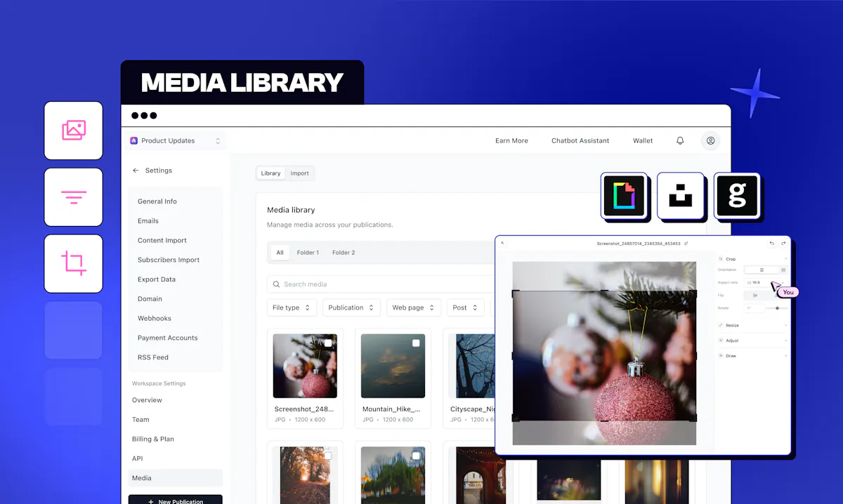843x504 pixels.
Task: Click the pink crop tool tile
Action: [74, 264]
